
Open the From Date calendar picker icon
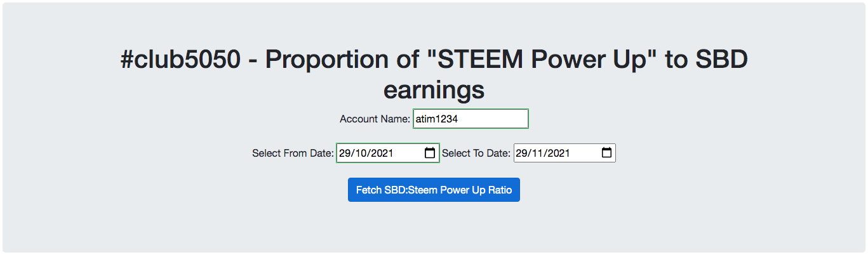coord(430,153)
